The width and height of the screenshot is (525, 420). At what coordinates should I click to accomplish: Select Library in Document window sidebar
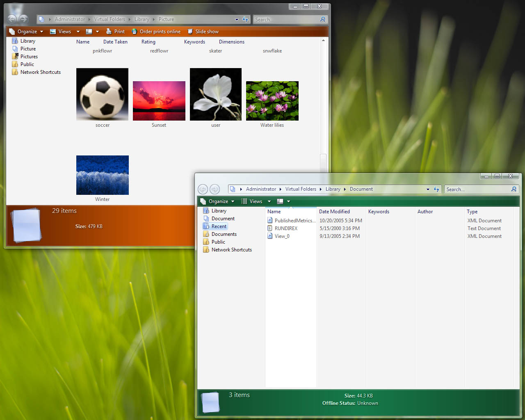(x=215, y=211)
